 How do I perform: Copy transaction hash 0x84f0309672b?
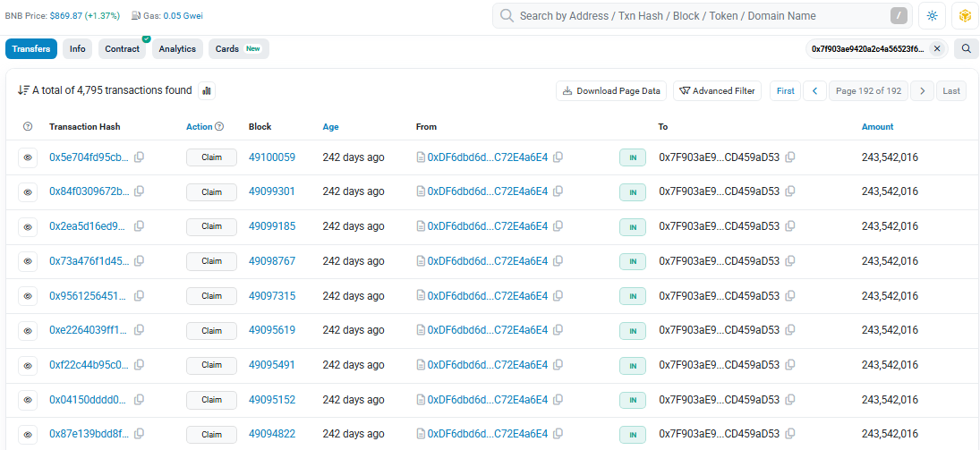pyautogui.click(x=140, y=191)
